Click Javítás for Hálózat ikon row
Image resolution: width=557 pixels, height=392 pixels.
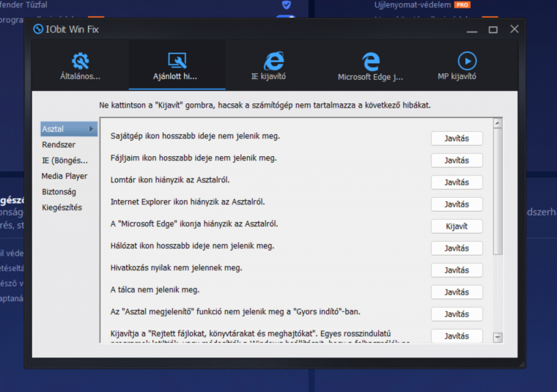click(x=457, y=248)
